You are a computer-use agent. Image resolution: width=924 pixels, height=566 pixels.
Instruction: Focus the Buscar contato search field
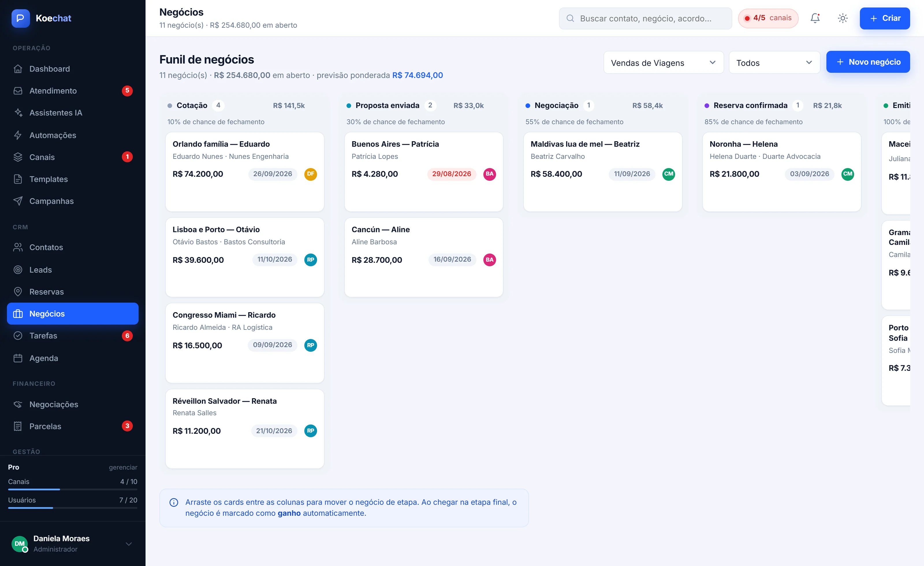[x=645, y=18]
